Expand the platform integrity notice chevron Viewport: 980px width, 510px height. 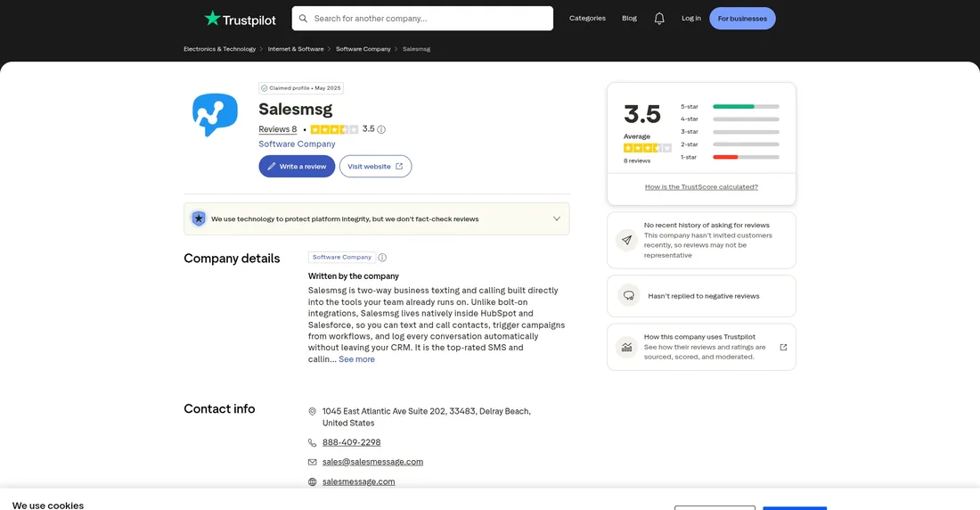556,219
